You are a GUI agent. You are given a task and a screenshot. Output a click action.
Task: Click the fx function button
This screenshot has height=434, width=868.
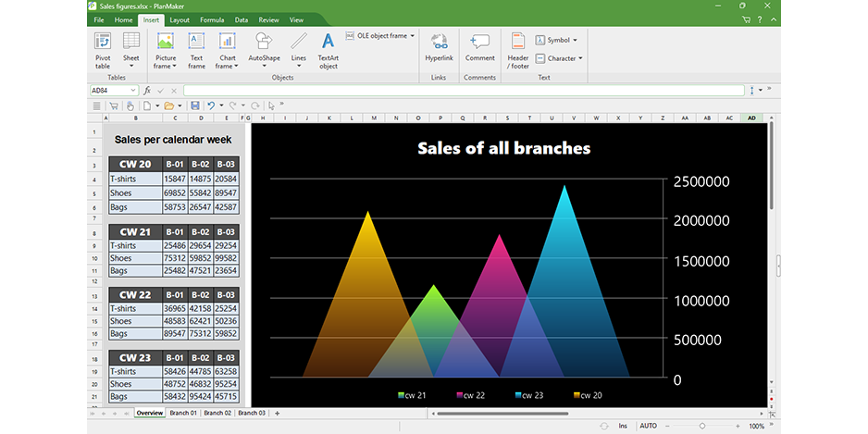pos(147,91)
